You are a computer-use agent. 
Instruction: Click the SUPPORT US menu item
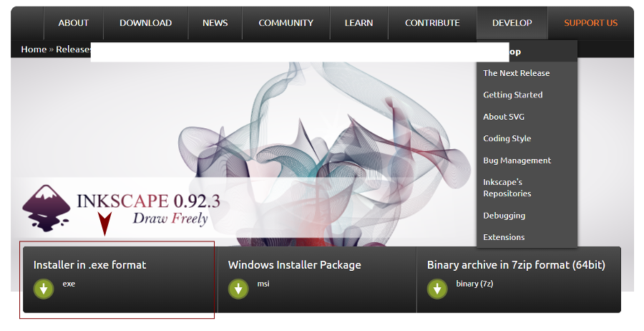[x=590, y=23]
